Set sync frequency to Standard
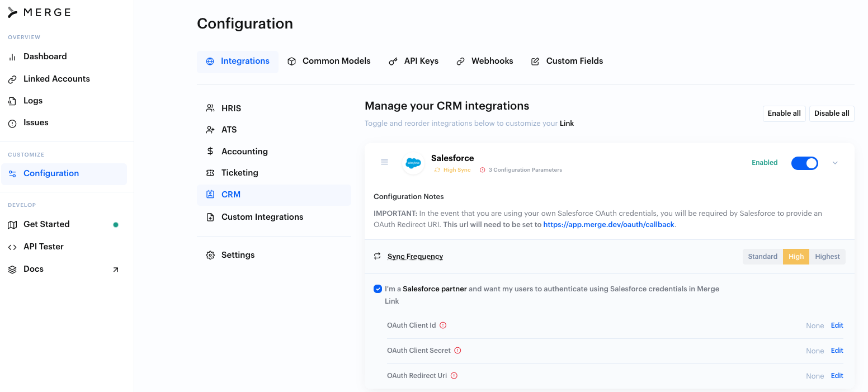868x392 pixels. [762, 257]
